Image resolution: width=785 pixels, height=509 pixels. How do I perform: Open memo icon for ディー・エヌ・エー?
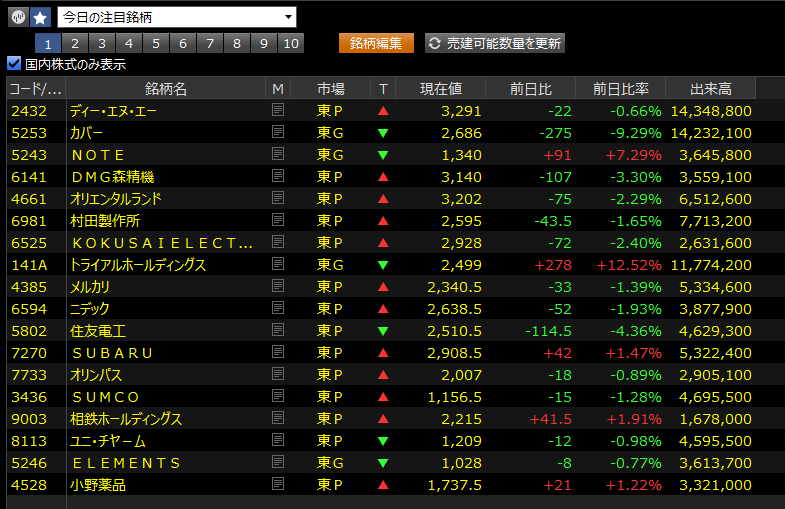coord(278,110)
